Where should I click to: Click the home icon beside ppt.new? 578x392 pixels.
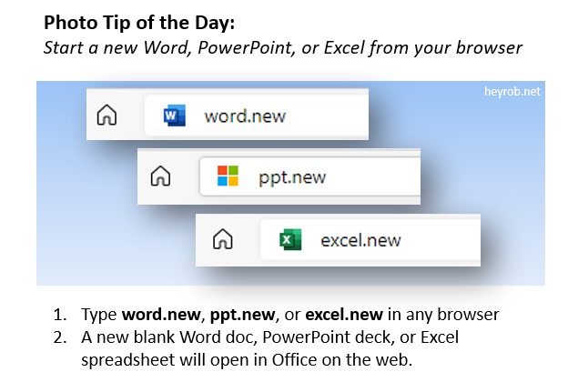pyautogui.click(x=160, y=176)
